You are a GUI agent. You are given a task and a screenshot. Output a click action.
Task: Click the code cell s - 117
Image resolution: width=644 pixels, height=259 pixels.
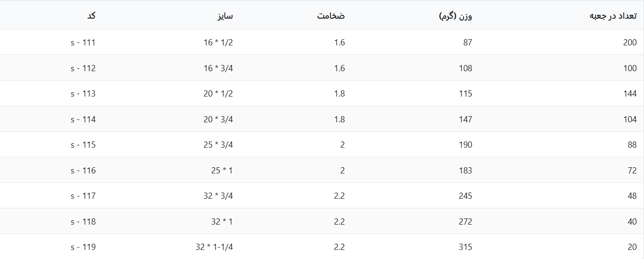pyautogui.click(x=83, y=196)
